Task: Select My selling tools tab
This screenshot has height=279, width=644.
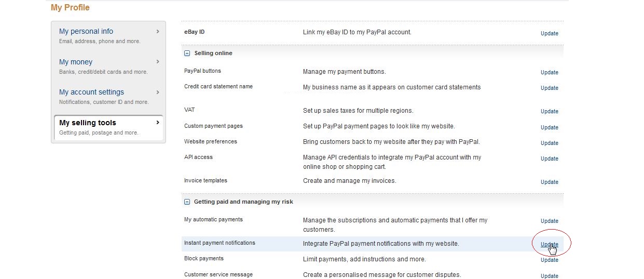Action: [x=108, y=127]
